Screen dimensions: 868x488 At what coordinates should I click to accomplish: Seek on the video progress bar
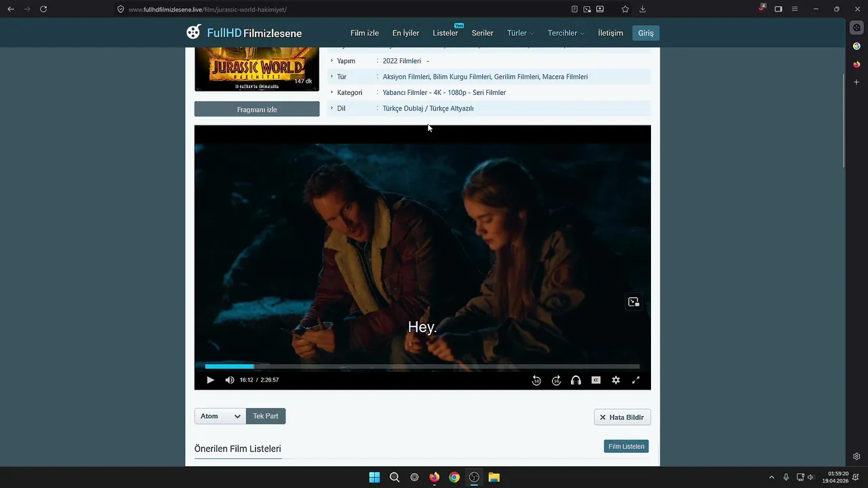pyautogui.click(x=422, y=367)
